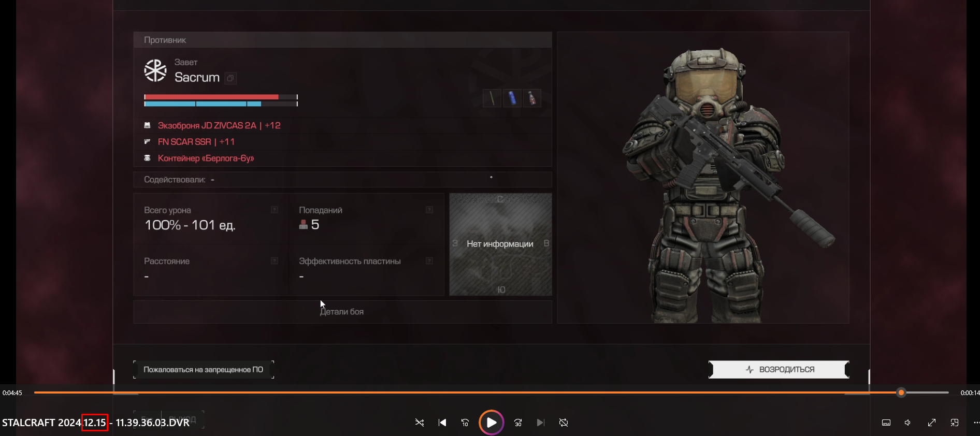This screenshot has width=980, height=436.
Task: Open the volume control
Action: 908,423
